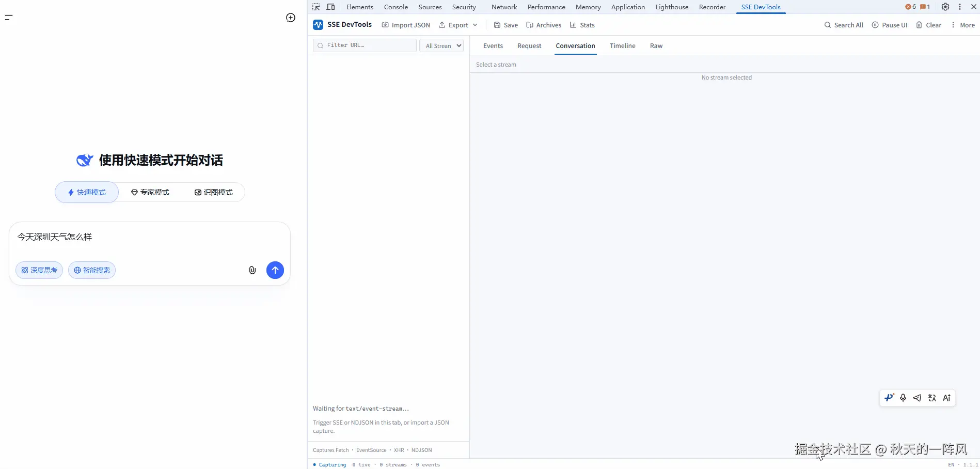This screenshot has width=980, height=469.
Task: Open the Console tab
Action: coord(396,7)
